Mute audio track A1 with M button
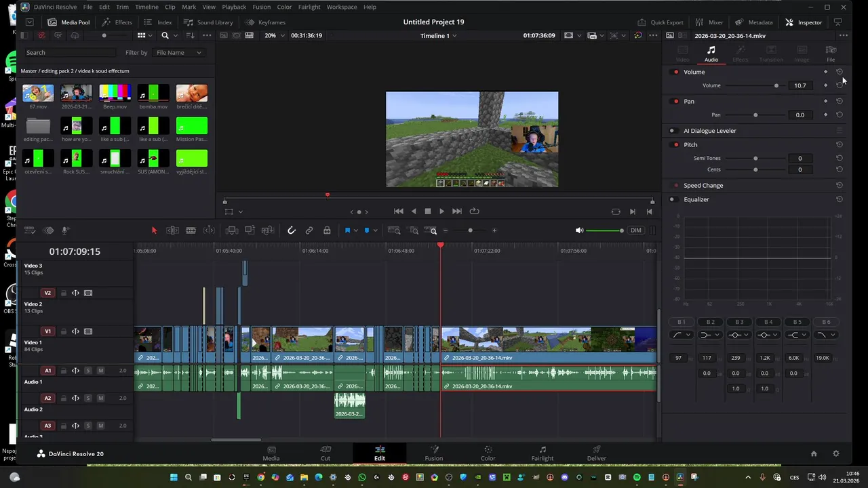The width and height of the screenshot is (868, 488). click(x=100, y=371)
